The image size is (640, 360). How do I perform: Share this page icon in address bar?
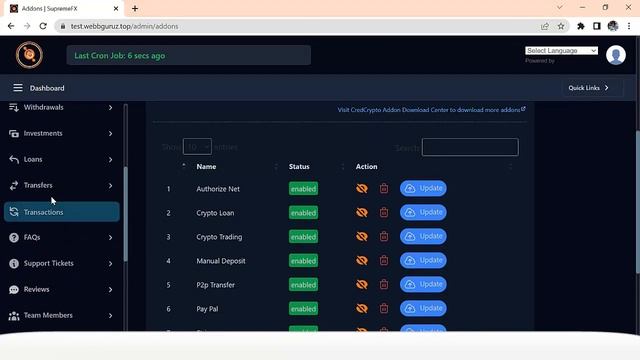[544, 26]
